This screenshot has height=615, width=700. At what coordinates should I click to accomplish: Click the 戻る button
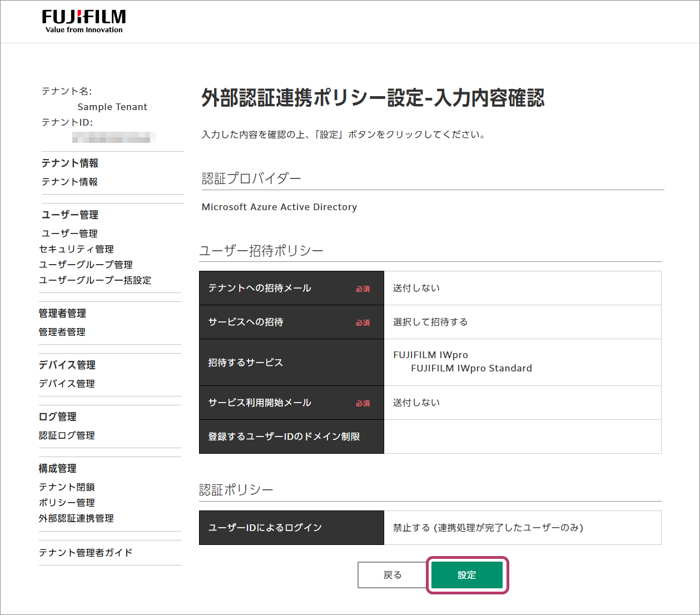pos(393,575)
